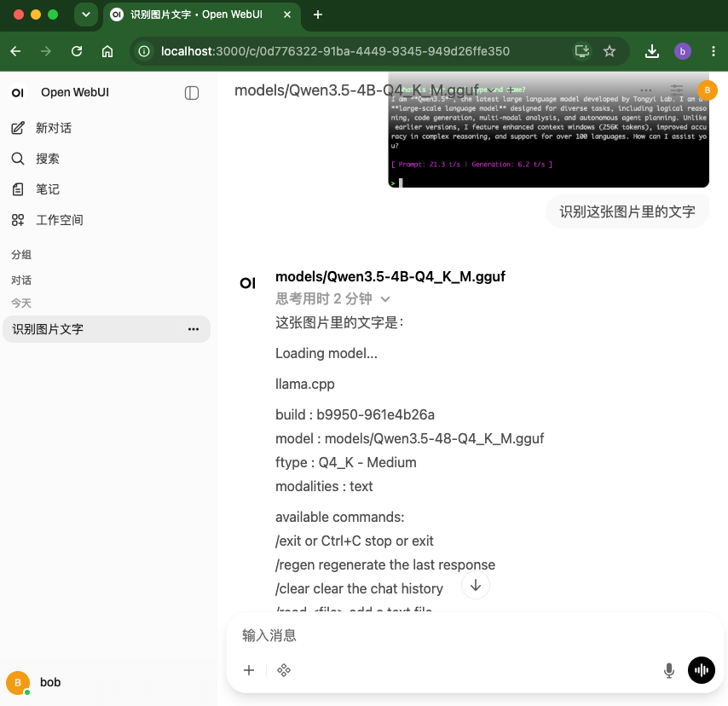Select the 识别图片文字 chat in sidebar
Image resolution: width=728 pixels, height=706 pixels.
tap(107, 329)
